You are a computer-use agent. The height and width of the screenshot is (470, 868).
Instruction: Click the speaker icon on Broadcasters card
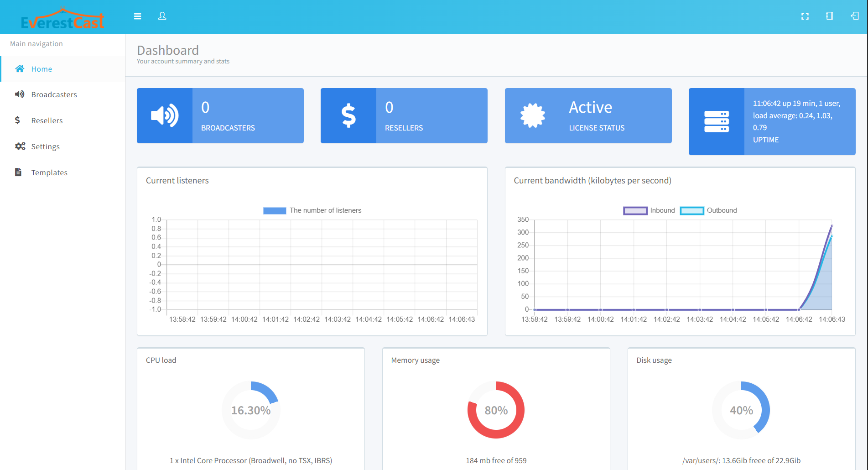[x=165, y=115]
